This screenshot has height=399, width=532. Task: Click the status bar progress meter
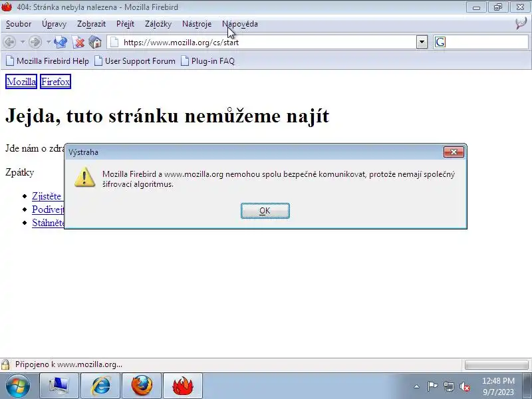(496, 364)
